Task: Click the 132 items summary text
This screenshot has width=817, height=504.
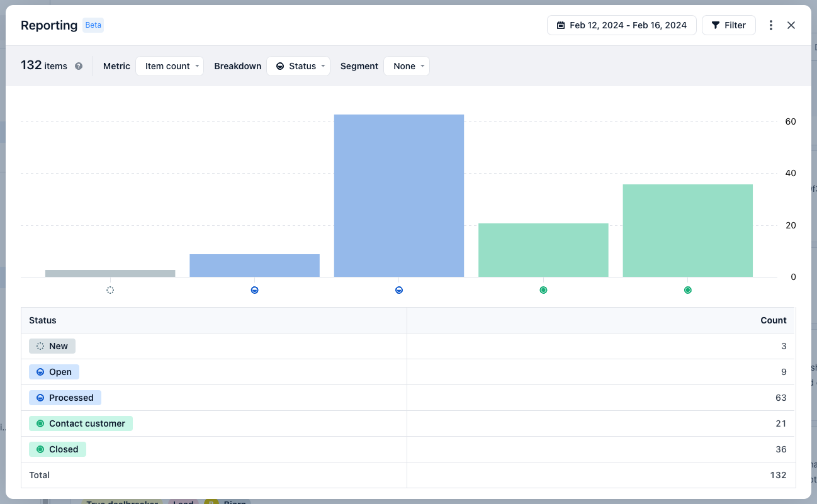Action: click(x=44, y=65)
